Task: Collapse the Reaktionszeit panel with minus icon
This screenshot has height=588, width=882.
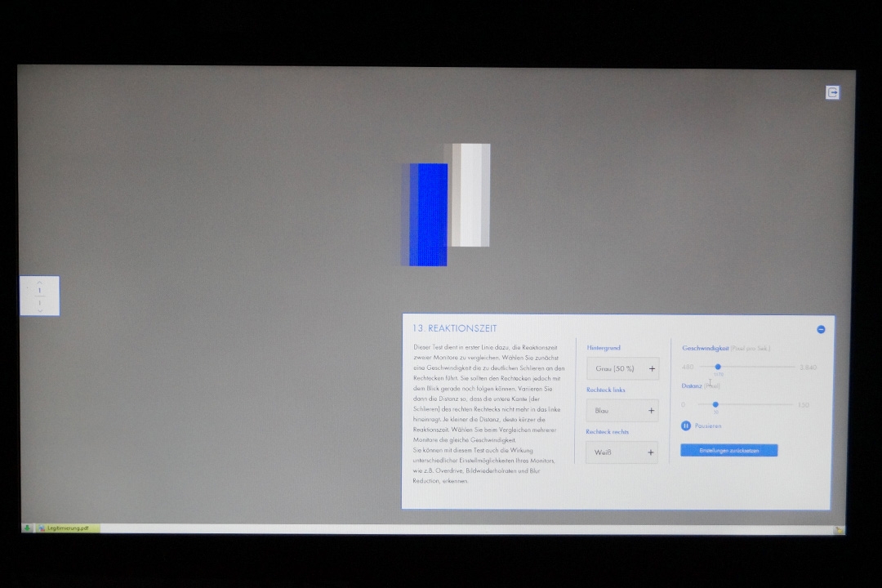Action: [821, 329]
